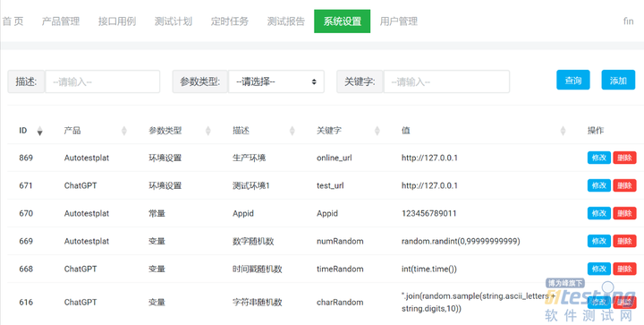
Task: Delete the test_url row
Action: (624, 185)
